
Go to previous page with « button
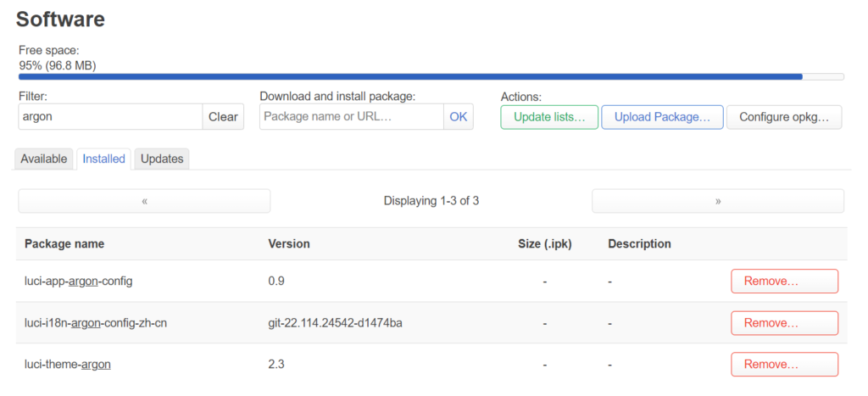[144, 201]
